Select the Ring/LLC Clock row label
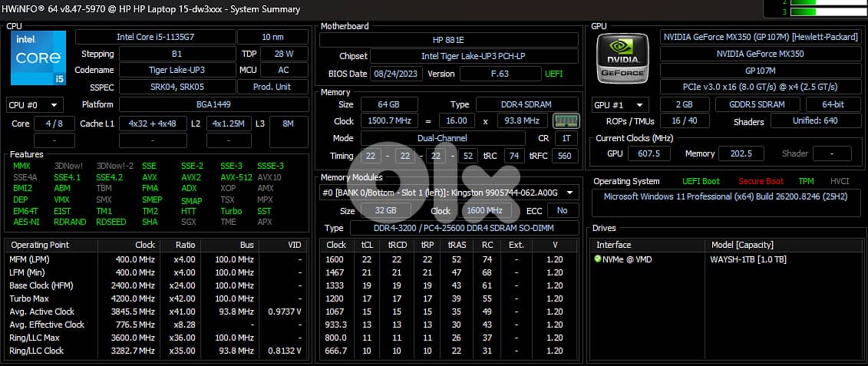This screenshot has width=868, height=366. click(x=37, y=351)
